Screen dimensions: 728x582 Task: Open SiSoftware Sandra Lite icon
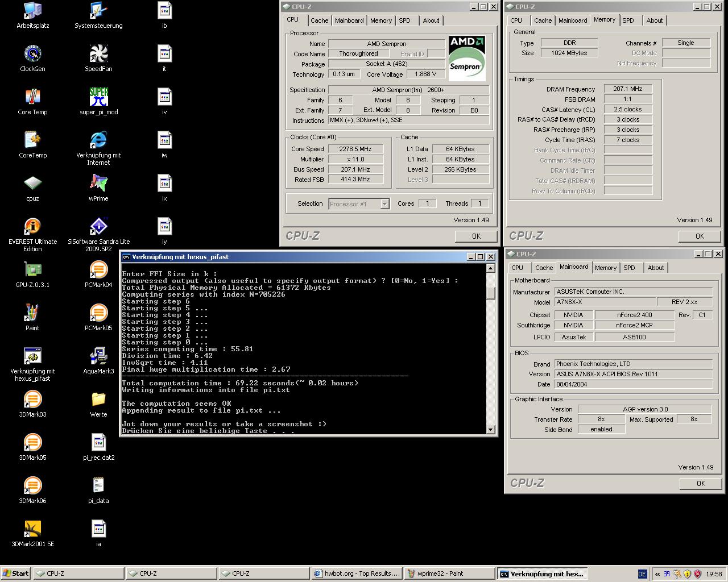tap(98, 234)
